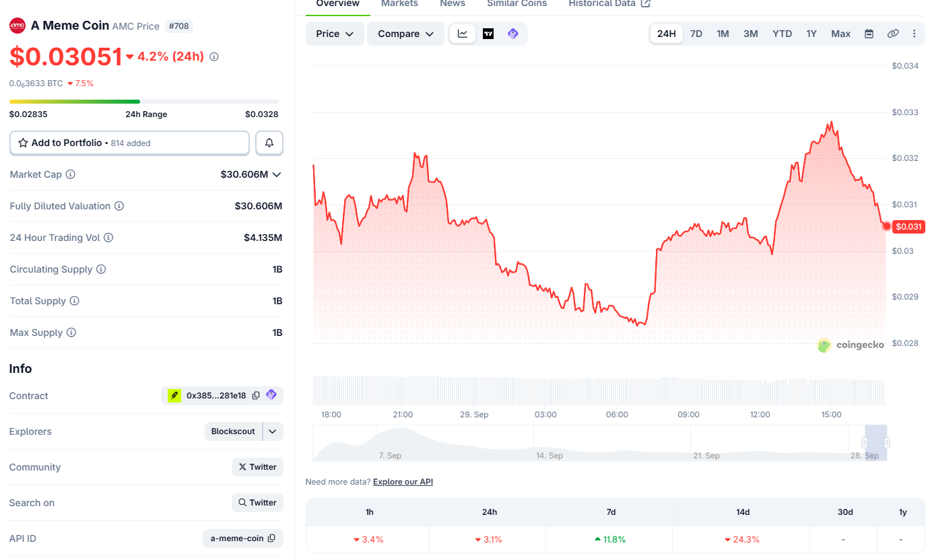Switch to the TradingView chart icon
The height and width of the screenshot is (560, 930).
[x=488, y=34]
